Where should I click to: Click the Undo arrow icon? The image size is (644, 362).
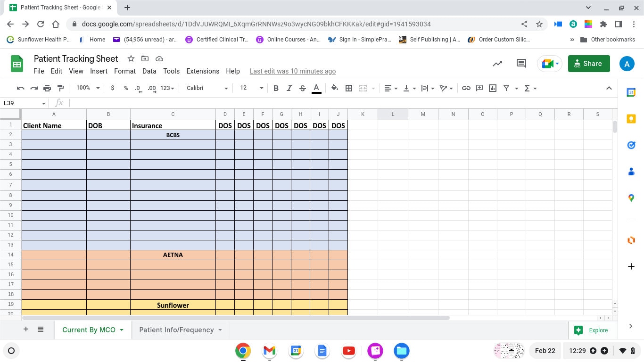20,88
